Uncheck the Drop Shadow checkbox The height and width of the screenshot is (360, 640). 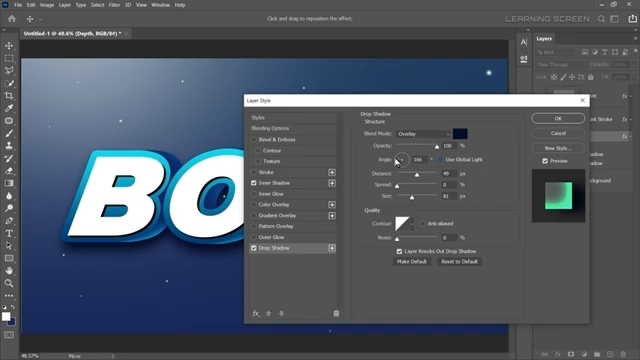click(254, 248)
